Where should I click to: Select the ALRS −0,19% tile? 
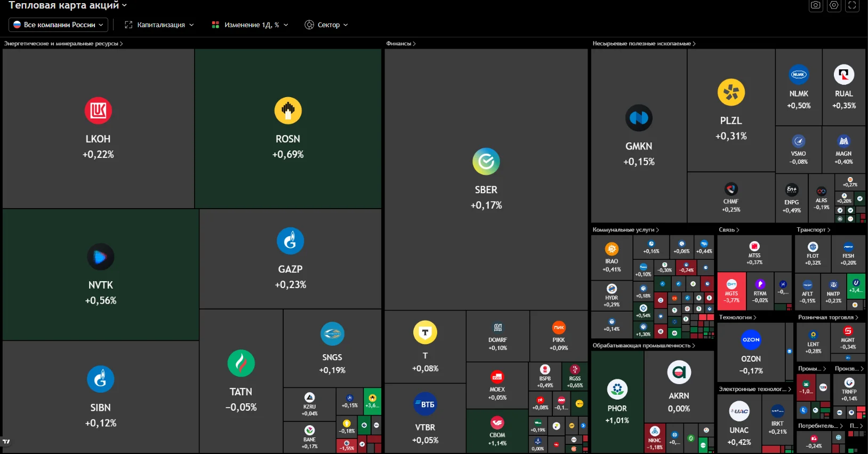(x=822, y=198)
